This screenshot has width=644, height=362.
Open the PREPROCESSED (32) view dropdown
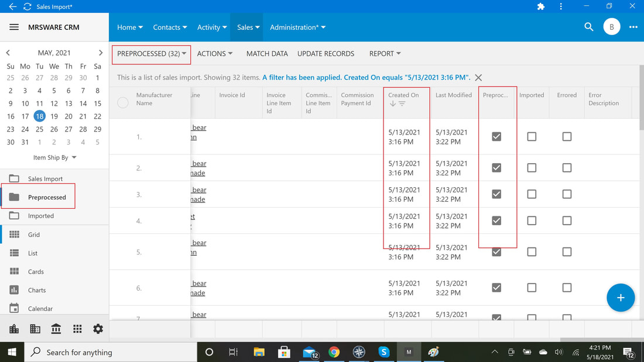point(152,54)
